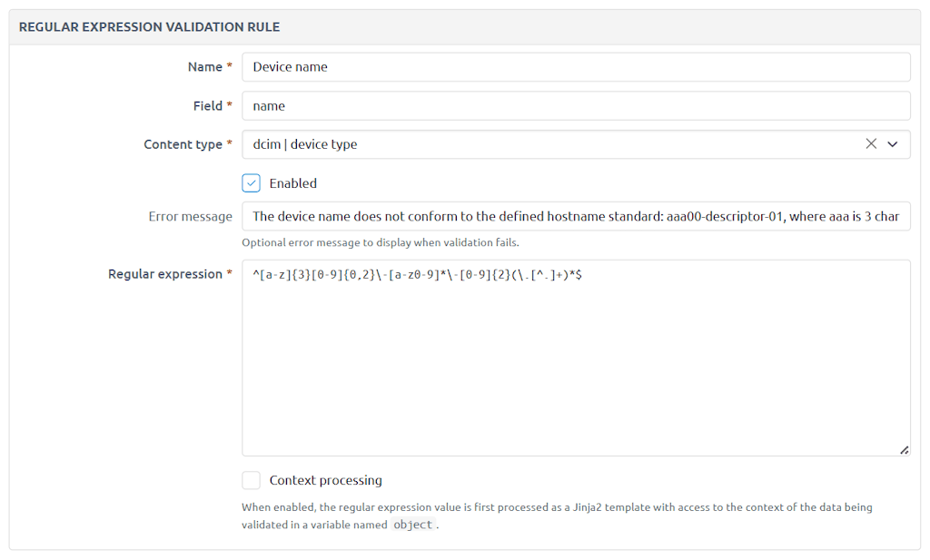This screenshot has height=560, width=930.
Task: Click the 'object' code snippet in help text
Action: pos(413,525)
